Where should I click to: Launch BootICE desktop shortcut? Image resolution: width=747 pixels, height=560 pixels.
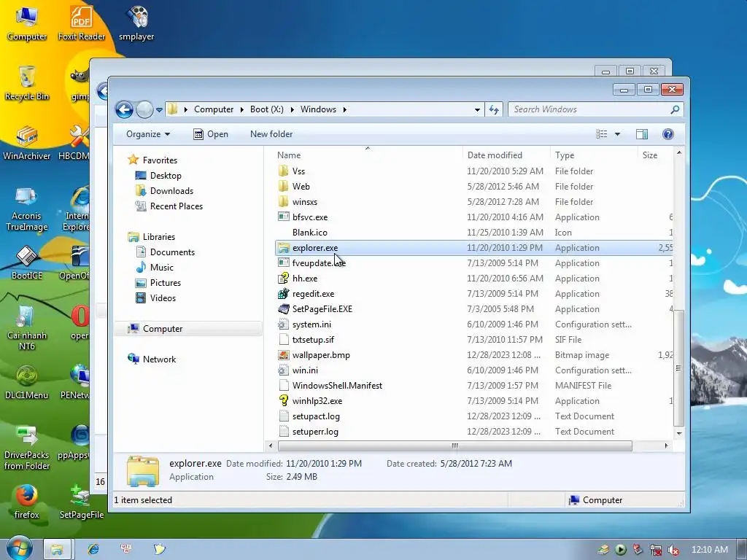[27, 262]
